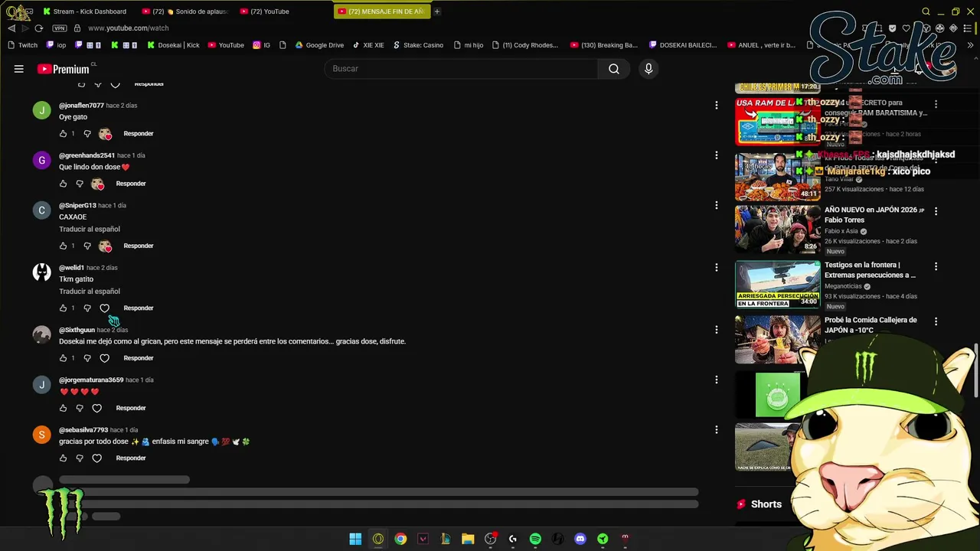Like the comment by @jonaflen7077
980x551 pixels.
coord(64,134)
